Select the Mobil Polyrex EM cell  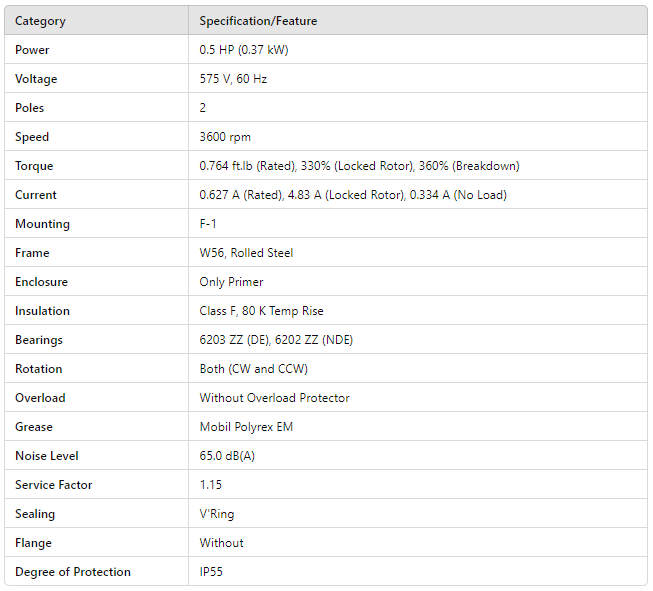[x=246, y=427]
